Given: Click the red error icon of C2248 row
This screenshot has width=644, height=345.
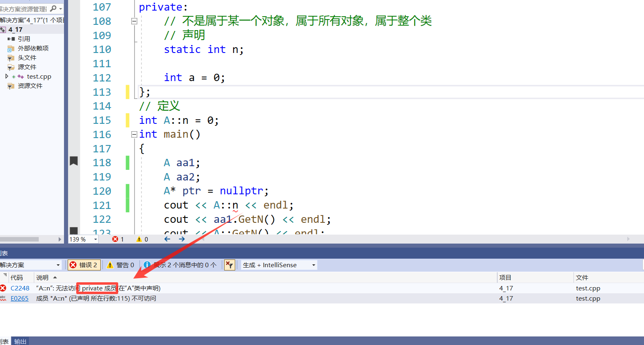Looking at the screenshot, I should click(x=3, y=288).
